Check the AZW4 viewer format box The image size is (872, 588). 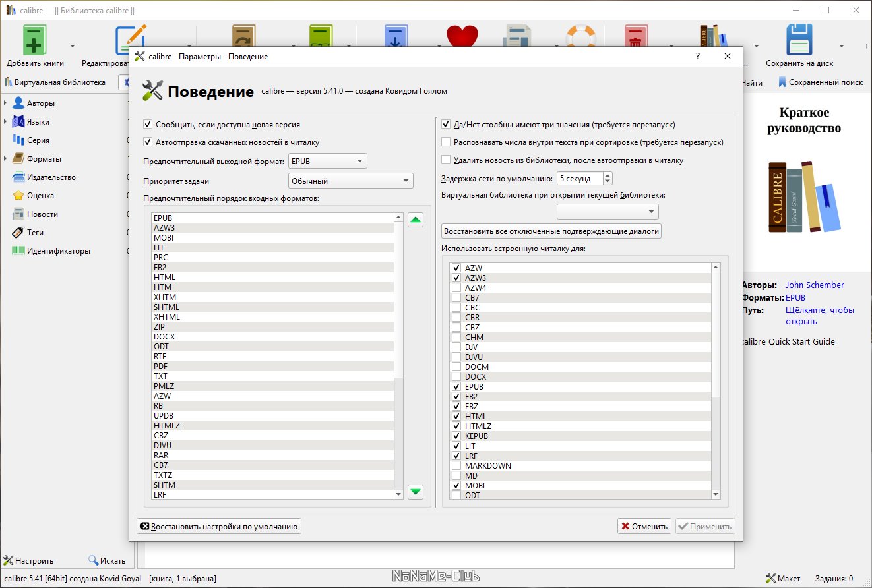pos(456,288)
